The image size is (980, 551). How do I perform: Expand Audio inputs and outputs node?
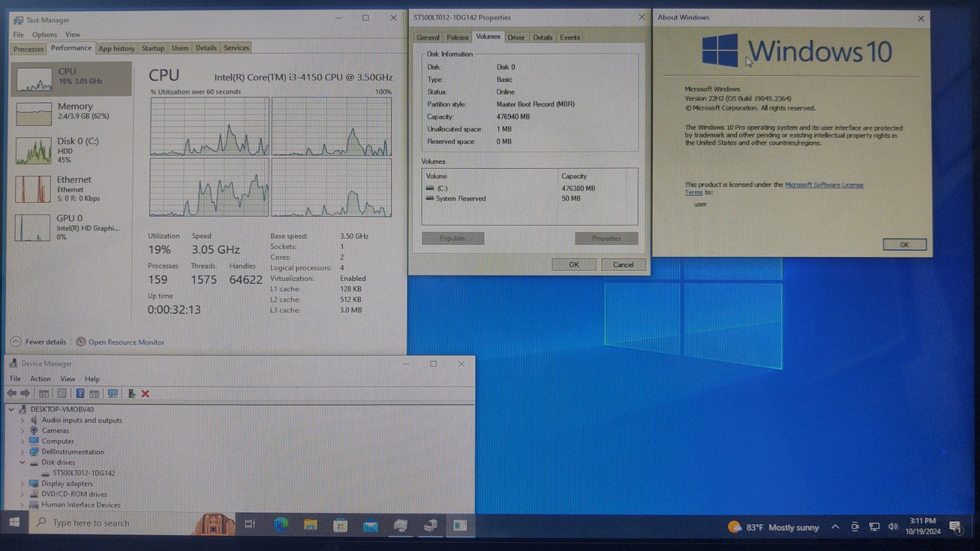pos(22,421)
